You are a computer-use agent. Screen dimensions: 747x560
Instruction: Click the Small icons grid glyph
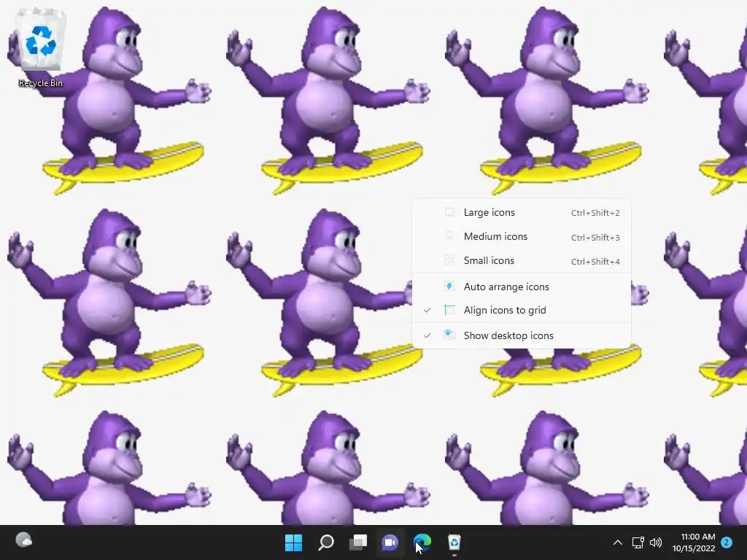point(449,260)
